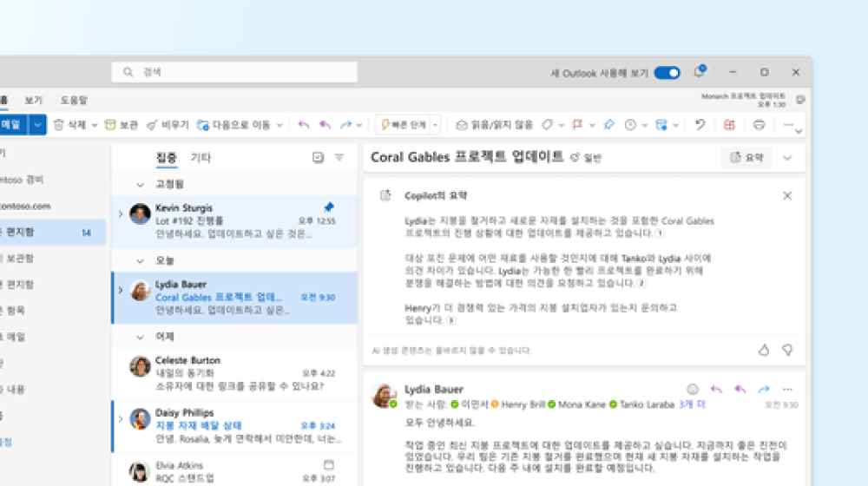This screenshot has height=486, width=868.
Task: Open Quick Steps (빠른 단계) lightning button
Action: [x=404, y=125]
